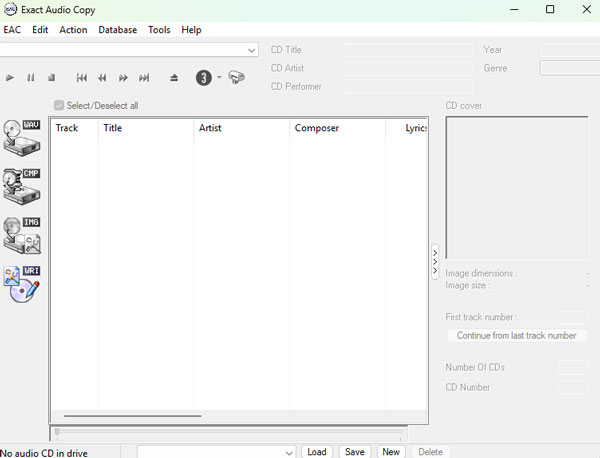
Task: Click the CD Title input field
Action: point(408,50)
